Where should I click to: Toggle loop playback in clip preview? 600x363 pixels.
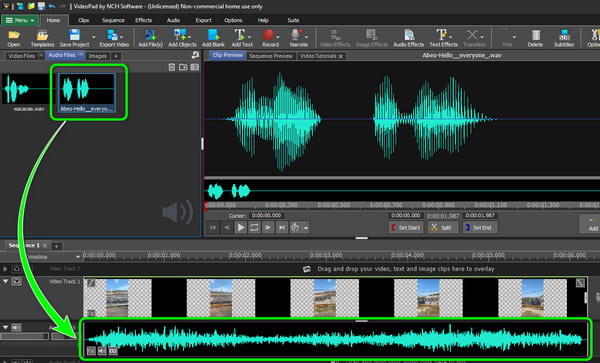[x=254, y=228]
